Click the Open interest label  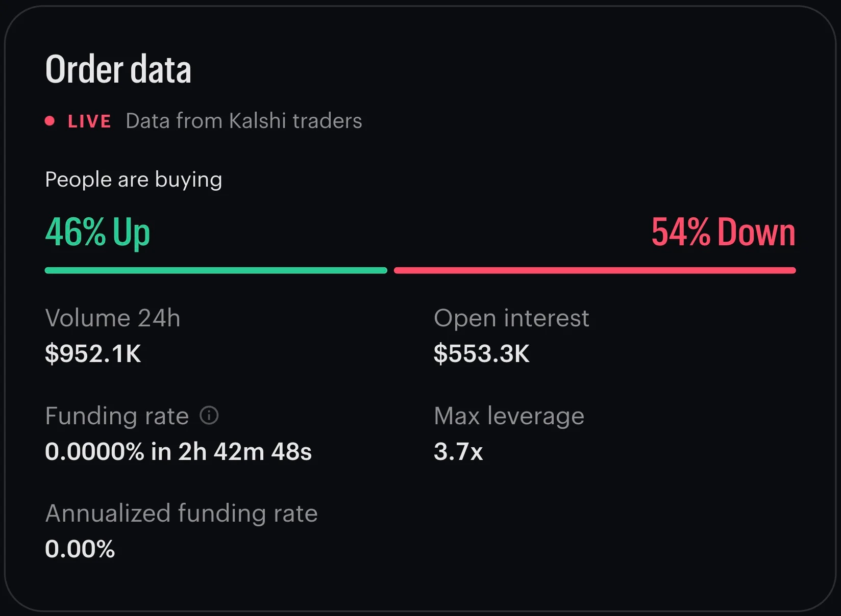tap(511, 318)
